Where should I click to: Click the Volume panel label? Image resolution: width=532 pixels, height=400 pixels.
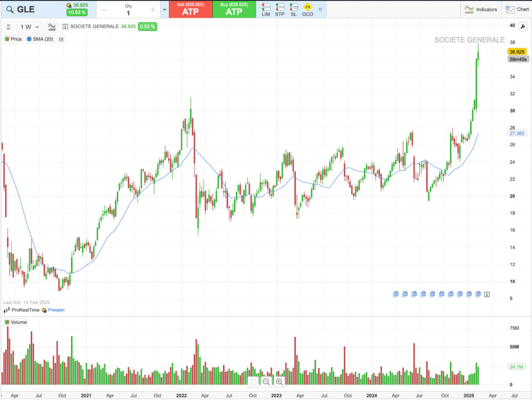pos(16,322)
